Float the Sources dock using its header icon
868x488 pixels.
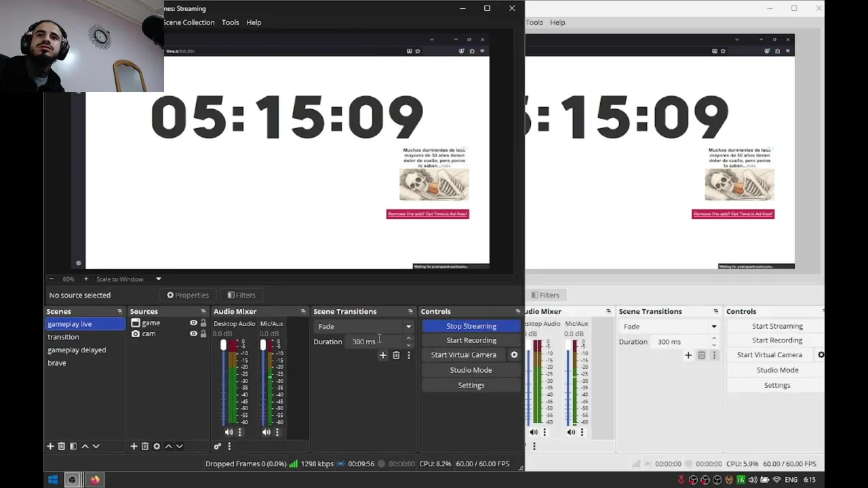tap(203, 311)
